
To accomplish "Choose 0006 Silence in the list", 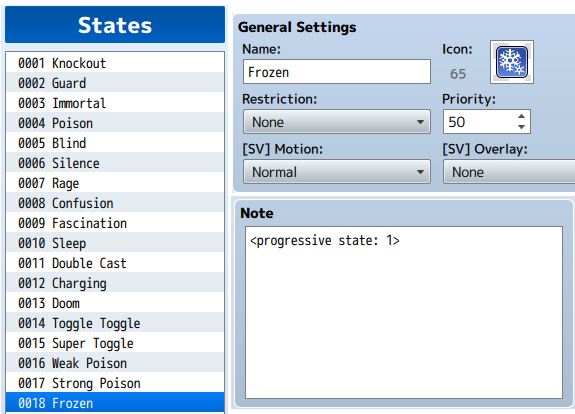I will 115,163.
